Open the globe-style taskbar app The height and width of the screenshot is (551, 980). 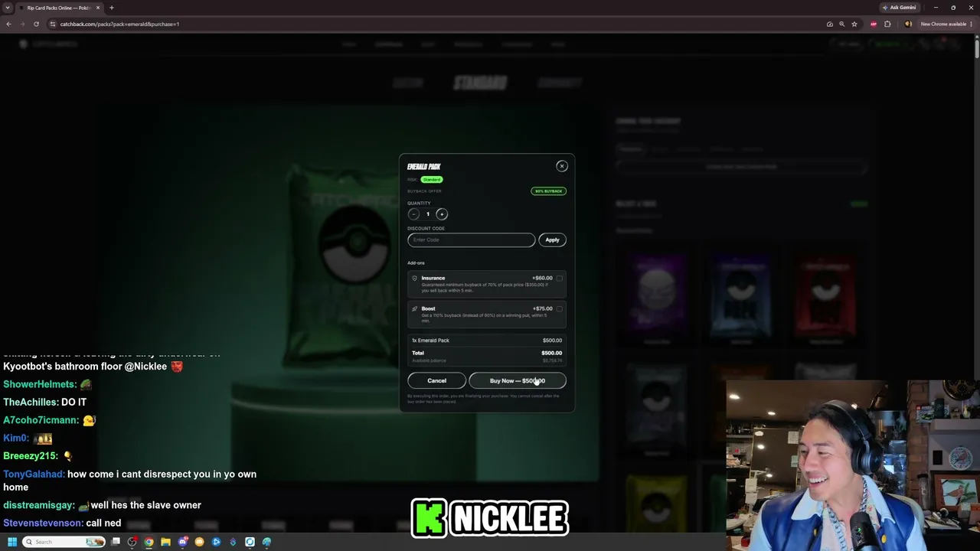(x=266, y=542)
